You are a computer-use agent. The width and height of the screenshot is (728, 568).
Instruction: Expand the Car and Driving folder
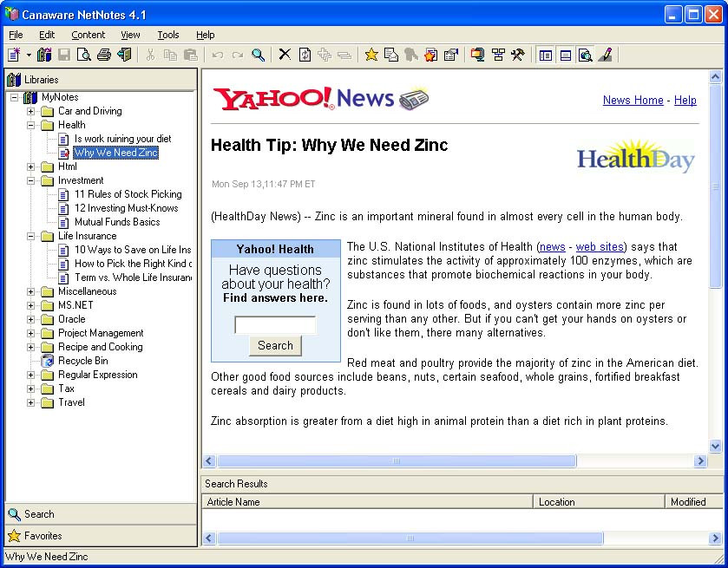point(30,111)
